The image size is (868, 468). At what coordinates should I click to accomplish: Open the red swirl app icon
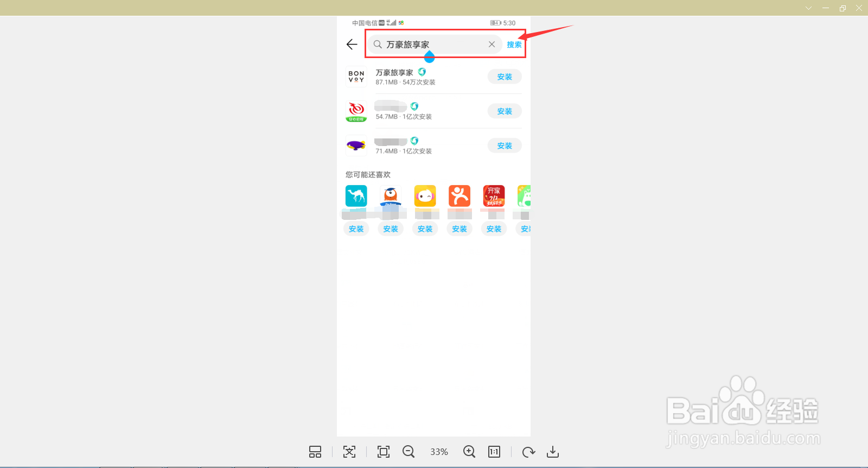point(356,111)
